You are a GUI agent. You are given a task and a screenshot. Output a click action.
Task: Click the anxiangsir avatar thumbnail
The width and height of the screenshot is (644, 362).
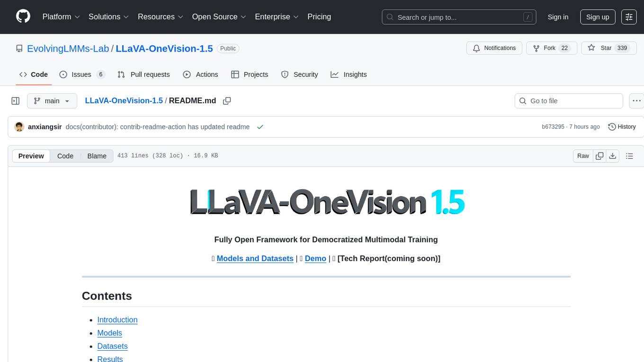19,127
